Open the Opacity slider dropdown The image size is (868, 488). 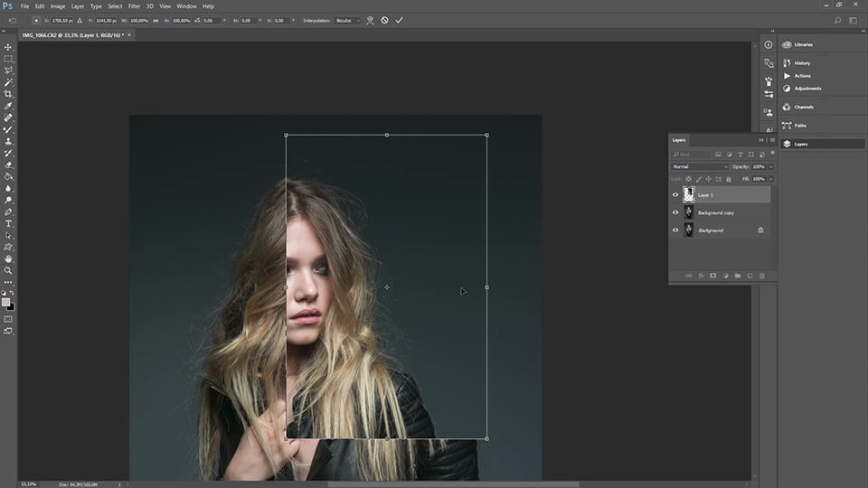(771, 166)
